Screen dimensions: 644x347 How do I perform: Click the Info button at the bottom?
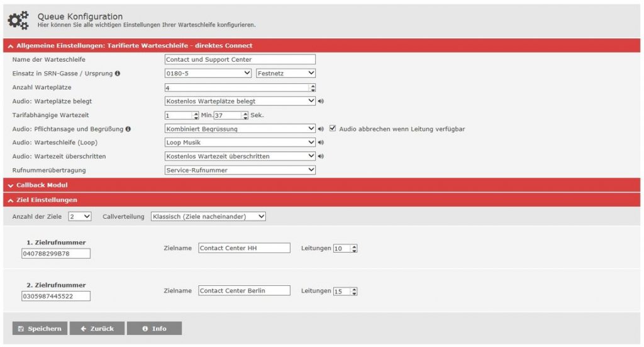pos(154,329)
